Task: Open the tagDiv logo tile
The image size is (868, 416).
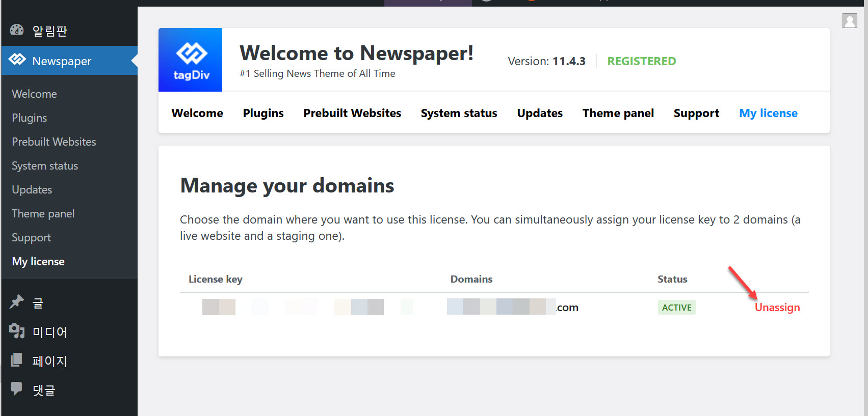Action: [190, 60]
